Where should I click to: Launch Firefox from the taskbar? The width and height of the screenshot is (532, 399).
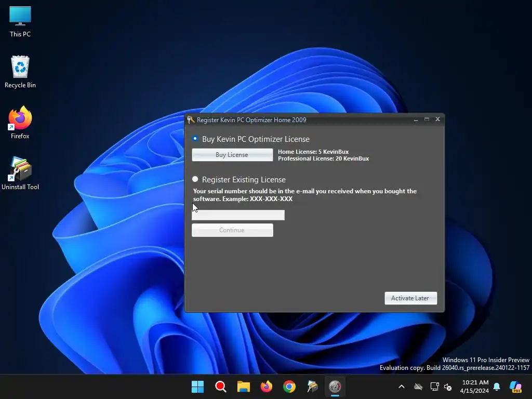tap(267, 387)
